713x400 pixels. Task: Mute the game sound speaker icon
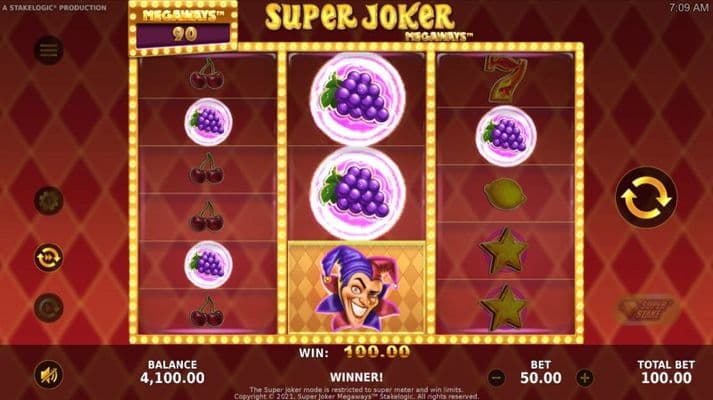pyautogui.click(x=49, y=375)
